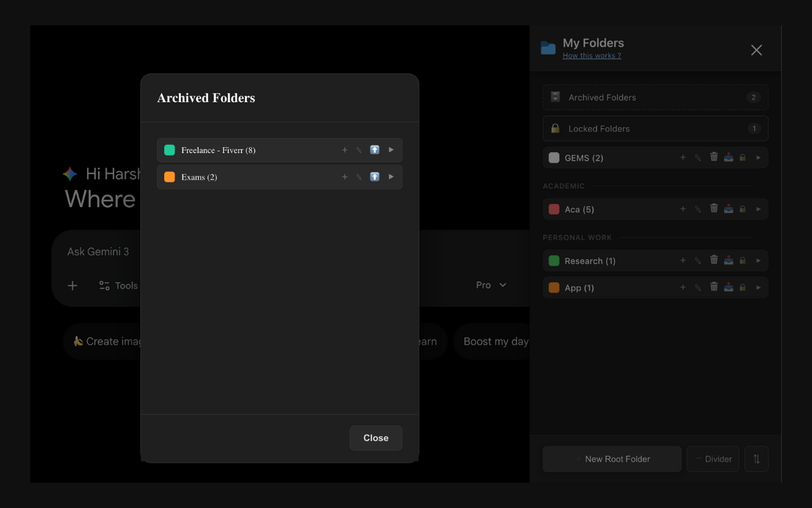Unarchive the Exams folder
Screen dimensions: 812x508
(x=374, y=177)
